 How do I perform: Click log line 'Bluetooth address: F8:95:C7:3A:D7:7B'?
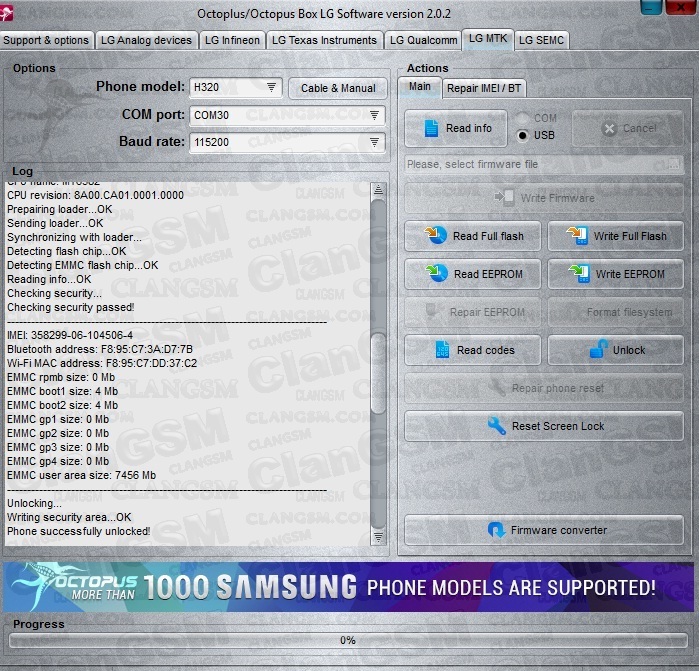[100, 349]
